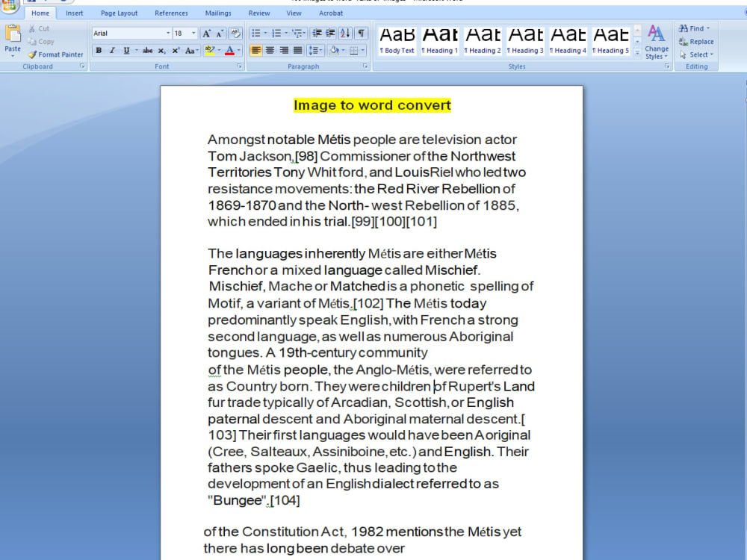Toggle Italic formatting
The height and width of the screenshot is (560, 747).
click(x=113, y=50)
